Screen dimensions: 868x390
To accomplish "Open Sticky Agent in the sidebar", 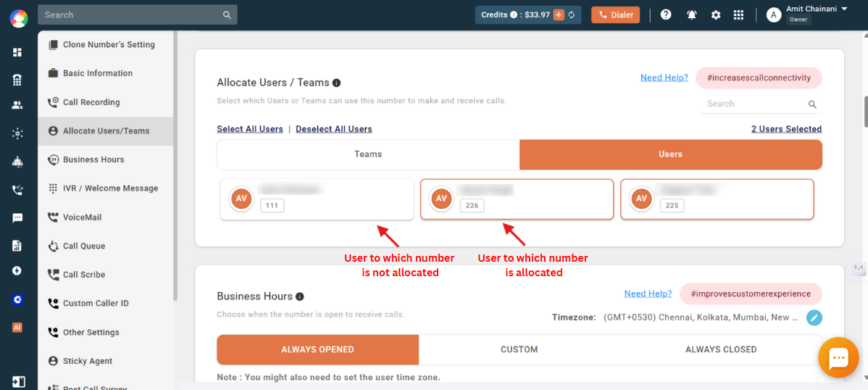I will (106, 361).
